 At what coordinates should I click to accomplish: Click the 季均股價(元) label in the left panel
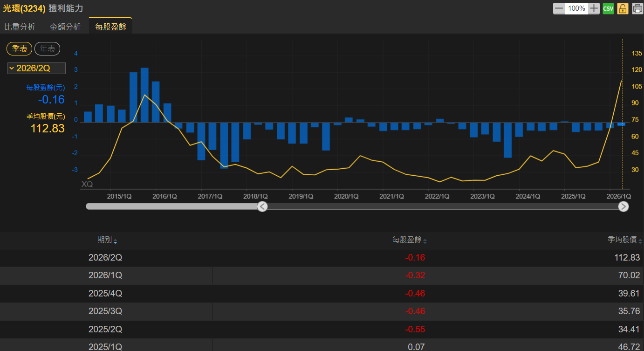(46, 117)
